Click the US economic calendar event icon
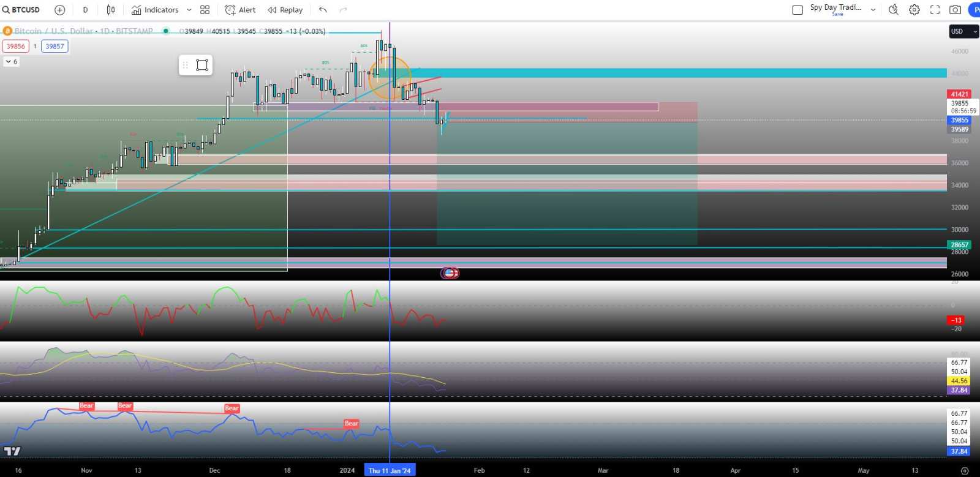Image resolution: width=980 pixels, height=477 pixels. (450, 273)
